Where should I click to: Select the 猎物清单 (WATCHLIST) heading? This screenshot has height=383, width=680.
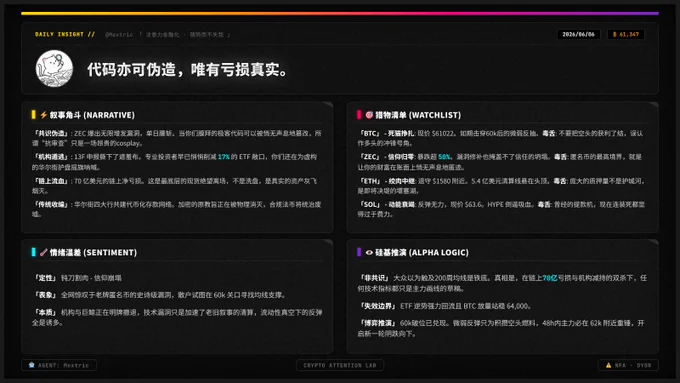click(418, 115)
